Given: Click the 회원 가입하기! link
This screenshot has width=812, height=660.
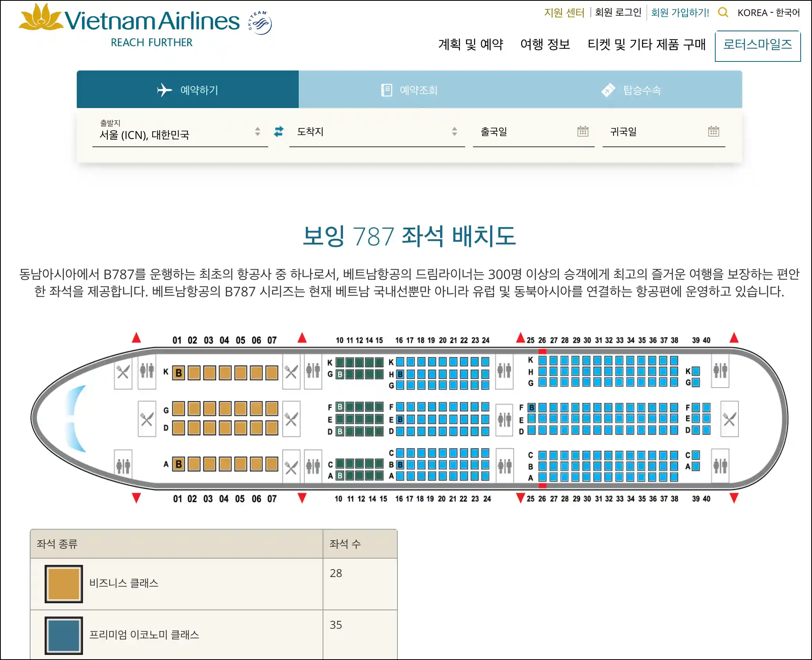Looking at the screenshot, I should click(x=680, y=13).
